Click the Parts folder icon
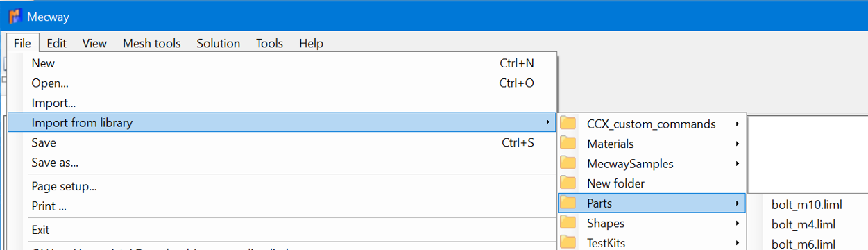The height and width of the screenshot is (250, 868). click(569, 203)
